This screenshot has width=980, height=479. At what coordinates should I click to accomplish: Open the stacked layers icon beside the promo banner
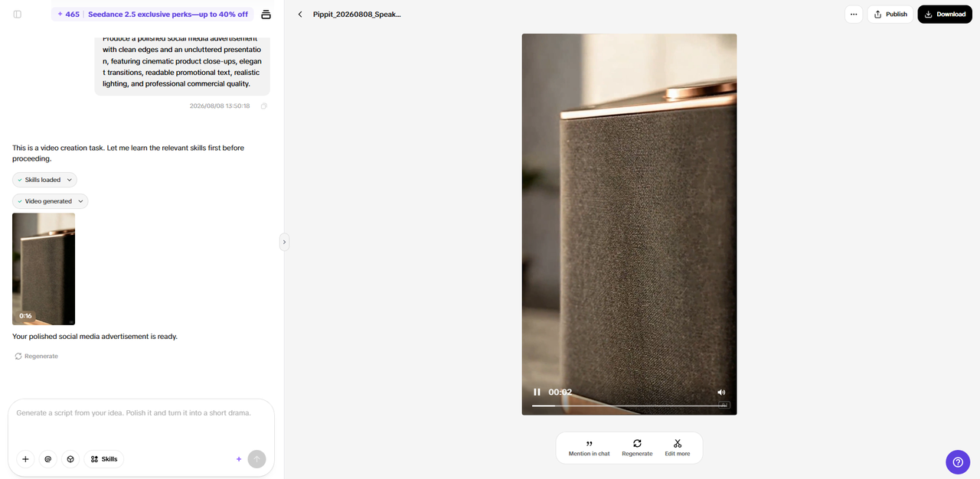point(266,14)
